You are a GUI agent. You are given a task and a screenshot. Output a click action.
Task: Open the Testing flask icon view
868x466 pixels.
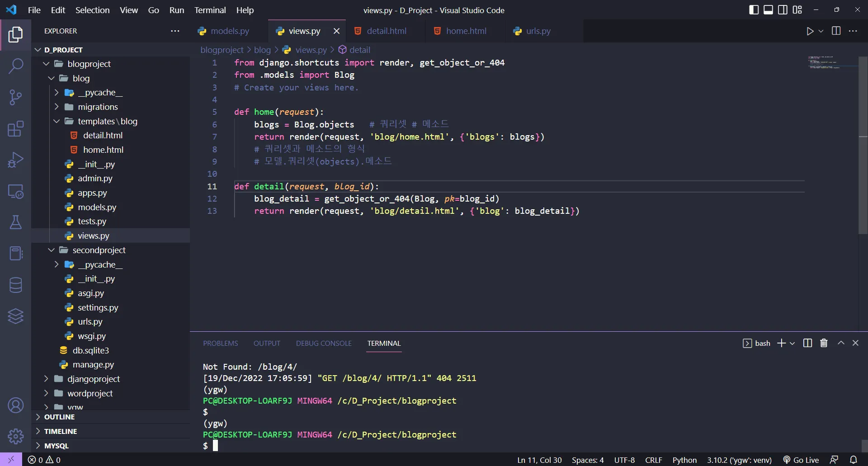pos(15,222)
